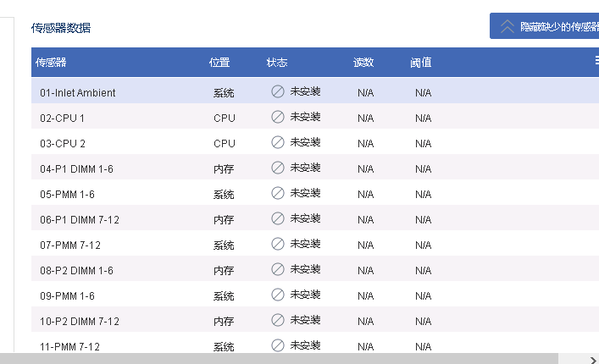Sort by 传感器 column header
This screenshot has width=599, height=364.
point(52,62)
